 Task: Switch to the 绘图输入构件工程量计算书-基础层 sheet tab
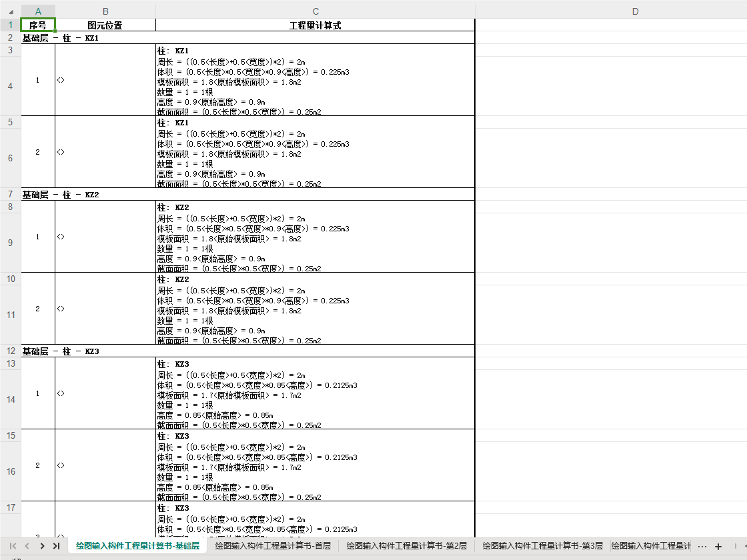point(137,546)
